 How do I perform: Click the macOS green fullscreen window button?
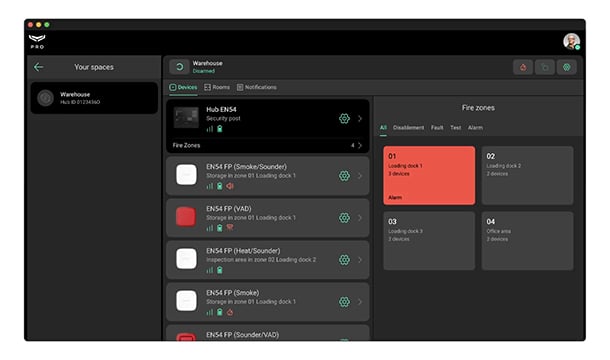pos(47,25)
